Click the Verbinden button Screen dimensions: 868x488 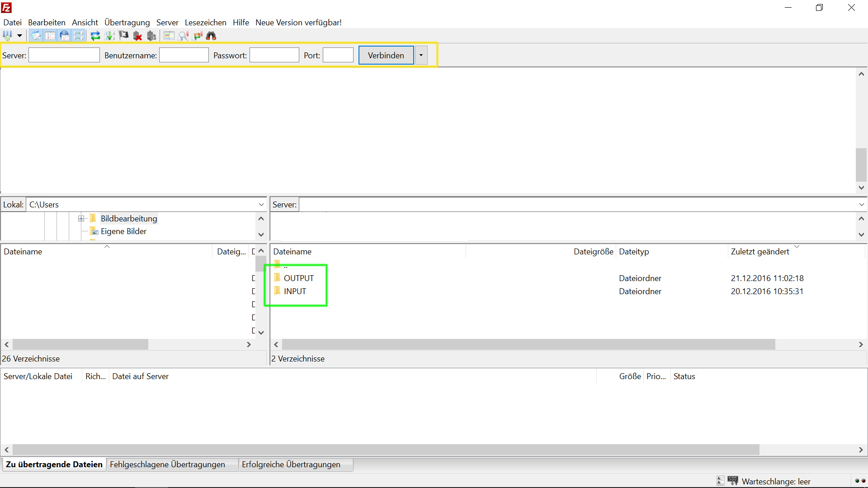click(385, 55)
